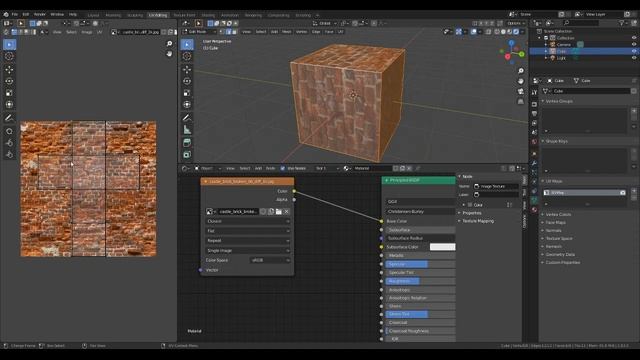
Task: Click the node Name field reading Image Texture
Action: pos(496,186)
